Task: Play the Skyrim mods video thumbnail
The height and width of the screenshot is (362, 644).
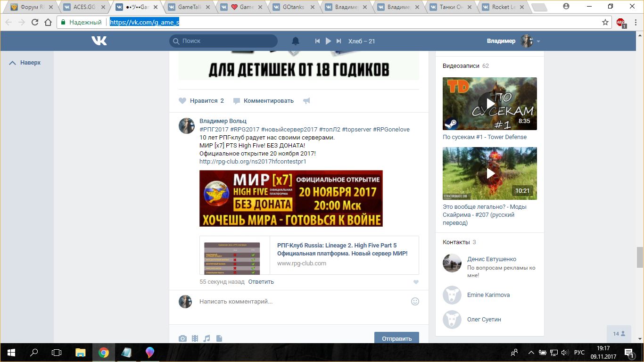Action: pyautogui.click(x=490, y=173)
